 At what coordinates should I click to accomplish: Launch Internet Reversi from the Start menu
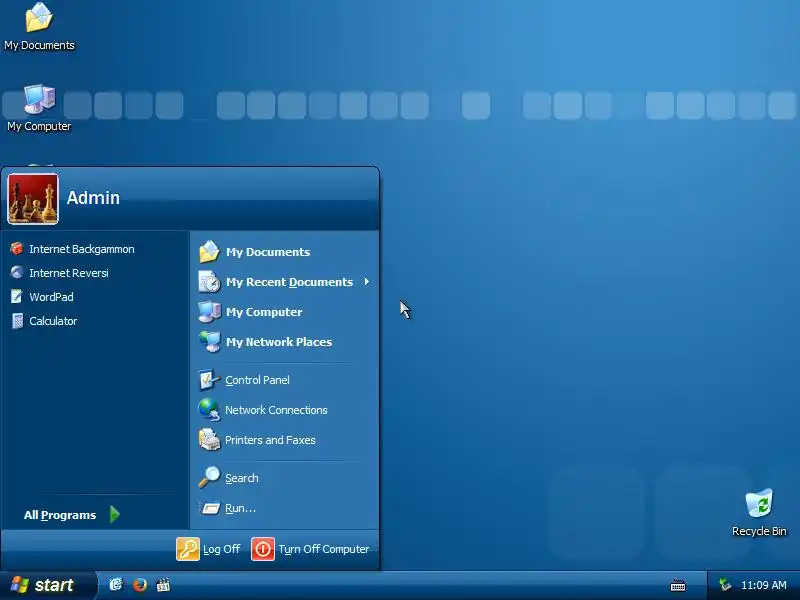(95, 273)
